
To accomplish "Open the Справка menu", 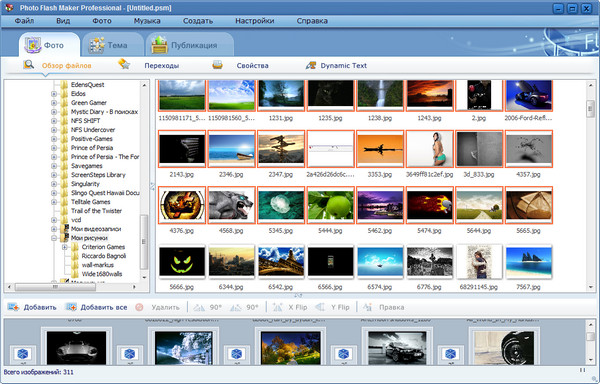I will pyautogui.click(x=312, y=21).
